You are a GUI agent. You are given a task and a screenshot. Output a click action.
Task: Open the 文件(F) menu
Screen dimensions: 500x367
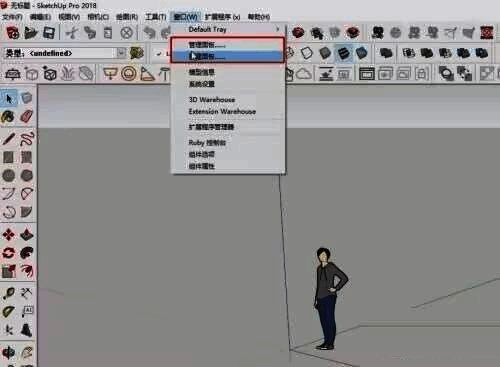point(12,17)
